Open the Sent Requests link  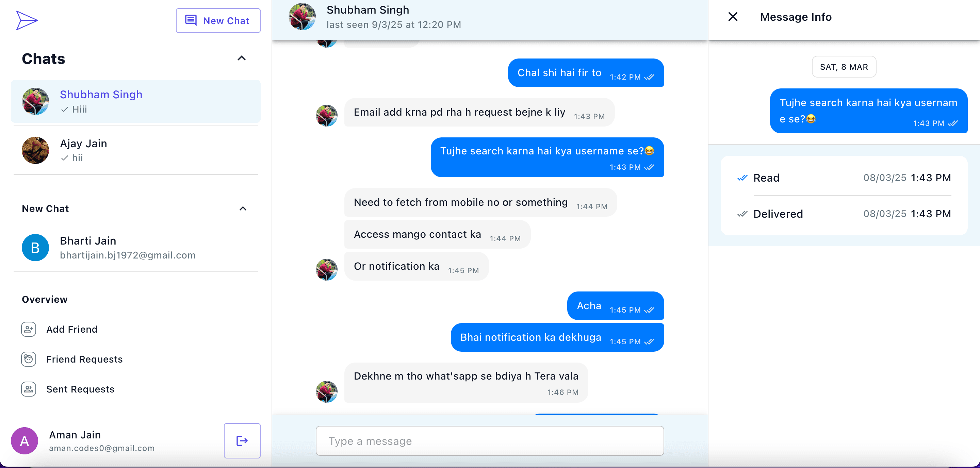(x=80, y=389)
